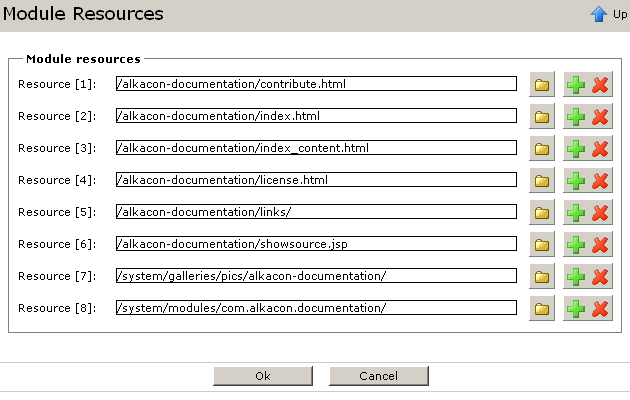
Task: Remove Resource [1] contribute.html entry
Action: (x=600, y=84)
